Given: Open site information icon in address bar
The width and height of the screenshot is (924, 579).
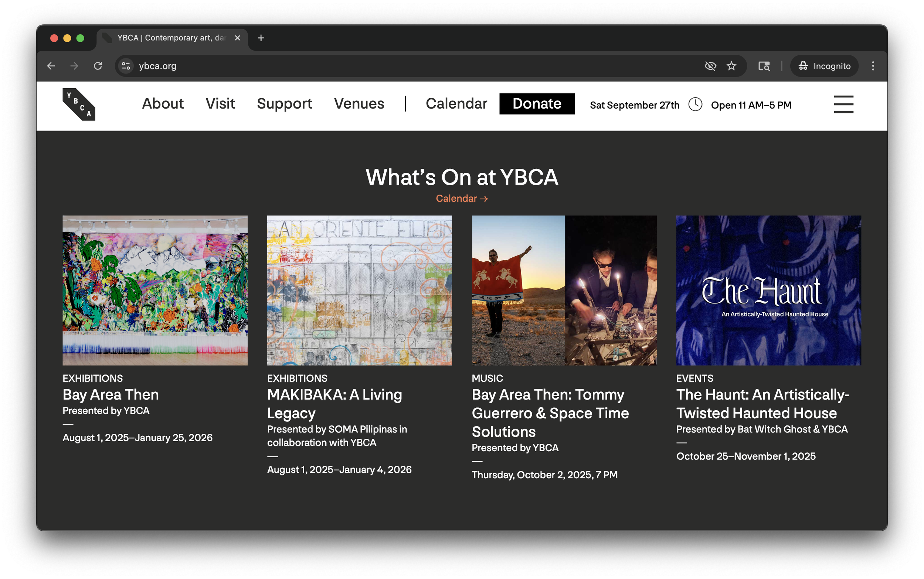Looking at the screenshot, I should pos(126,66).
